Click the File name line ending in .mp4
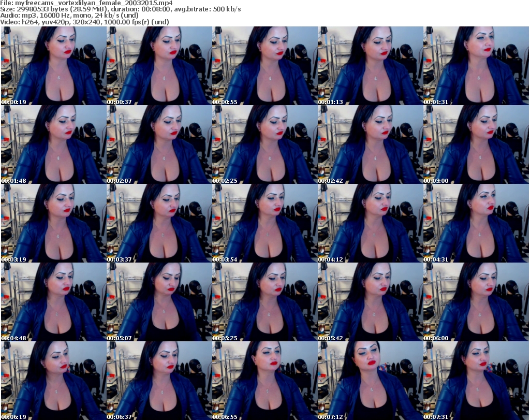Viewport: 530px width, 420px height. (x=86, y=3)
